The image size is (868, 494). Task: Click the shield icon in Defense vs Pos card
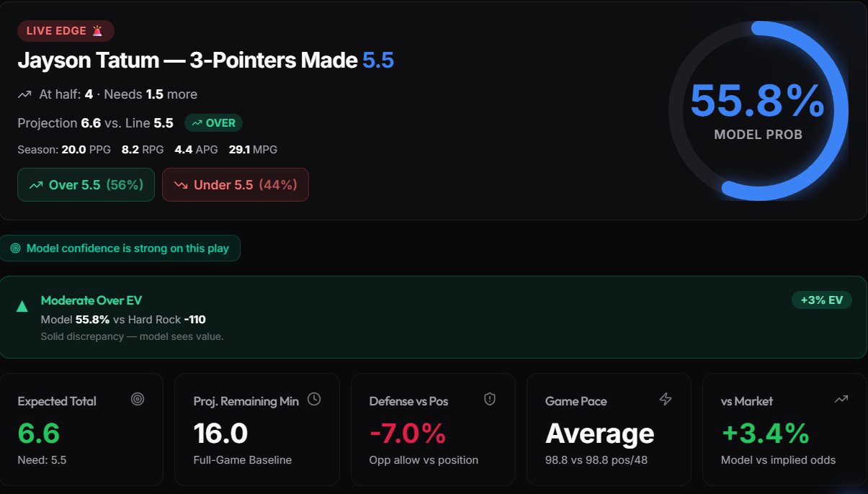490,400
